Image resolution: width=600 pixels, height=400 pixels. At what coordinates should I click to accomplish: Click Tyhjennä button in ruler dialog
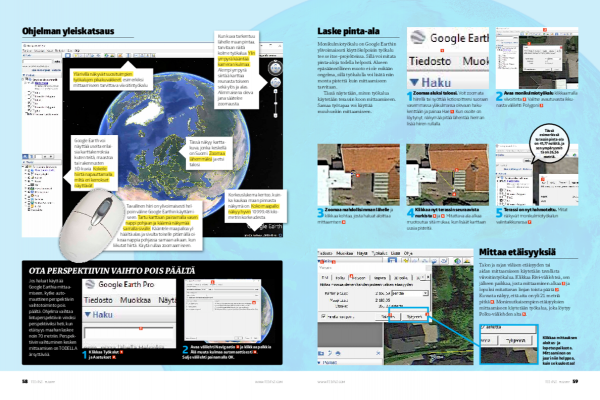pos(414,317)
